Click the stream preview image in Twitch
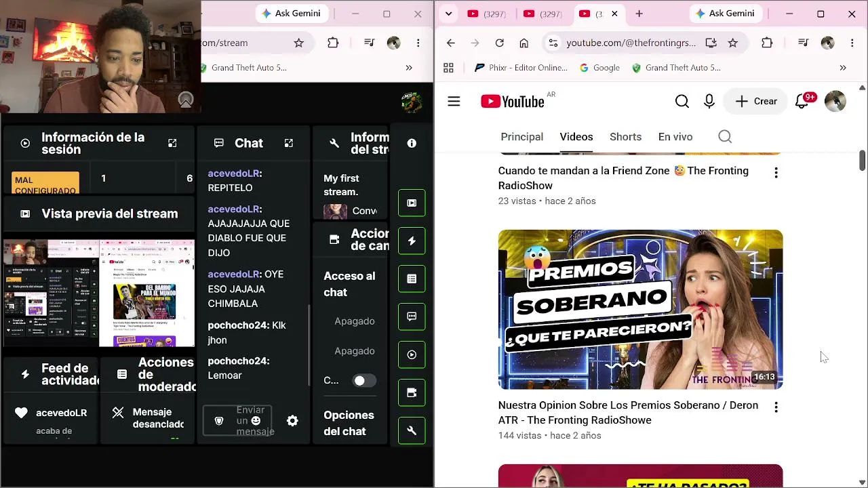 99,293
